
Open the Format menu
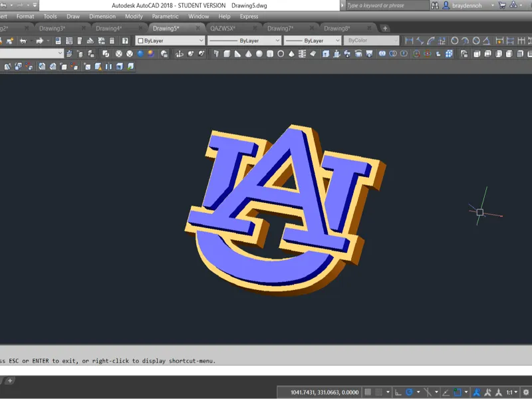[25, 16]
